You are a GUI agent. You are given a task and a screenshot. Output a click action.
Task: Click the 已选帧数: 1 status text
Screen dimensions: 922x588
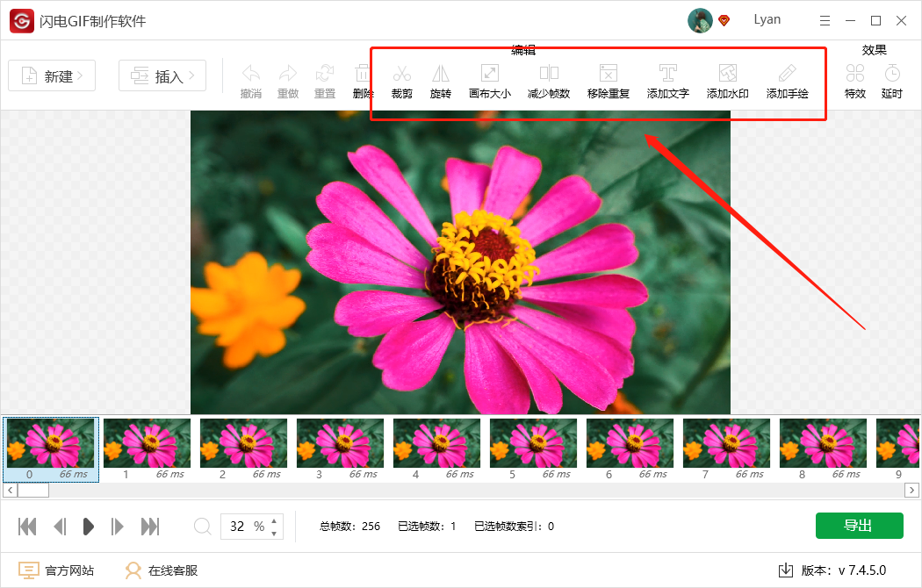[x=427, y=527]
